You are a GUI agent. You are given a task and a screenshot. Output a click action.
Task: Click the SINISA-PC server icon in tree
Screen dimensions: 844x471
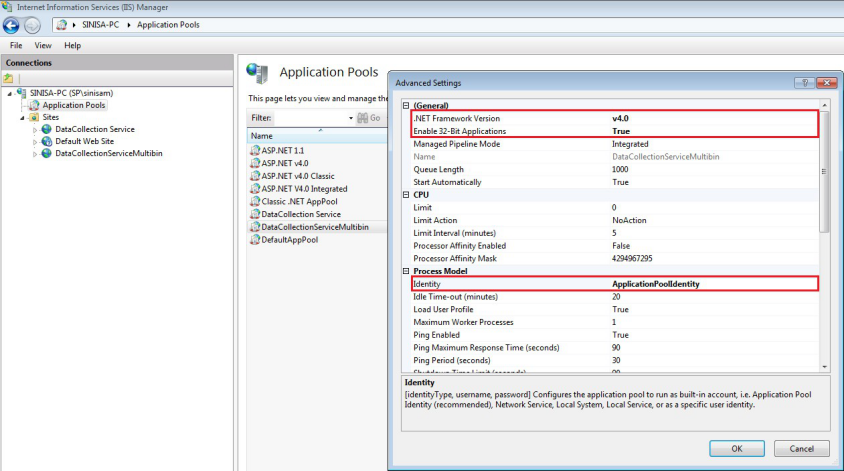coord(22,93)
